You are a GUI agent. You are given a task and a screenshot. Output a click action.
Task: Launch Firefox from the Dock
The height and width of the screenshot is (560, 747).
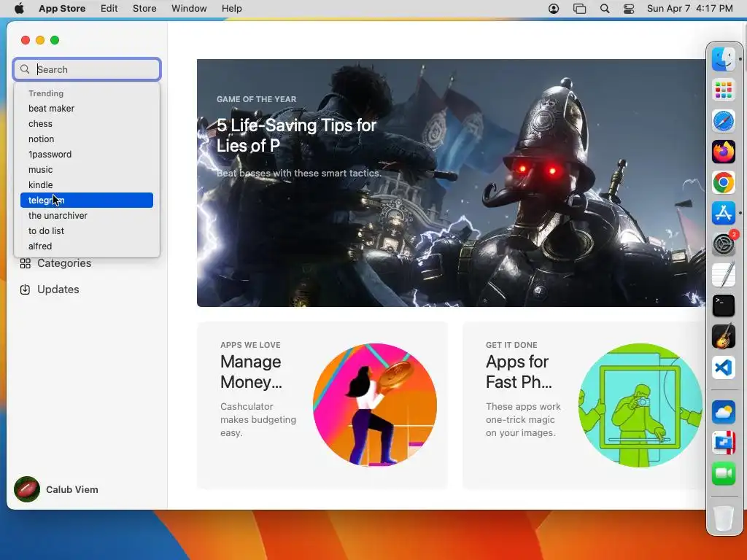(723, 152)
